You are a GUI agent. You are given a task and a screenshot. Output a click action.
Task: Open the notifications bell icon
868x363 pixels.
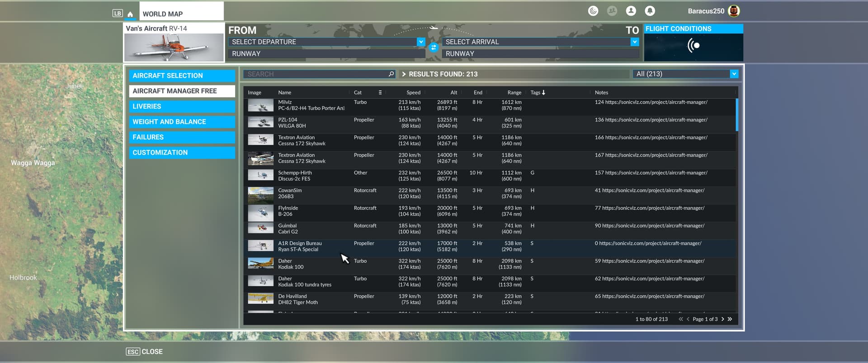click(650, 11)
